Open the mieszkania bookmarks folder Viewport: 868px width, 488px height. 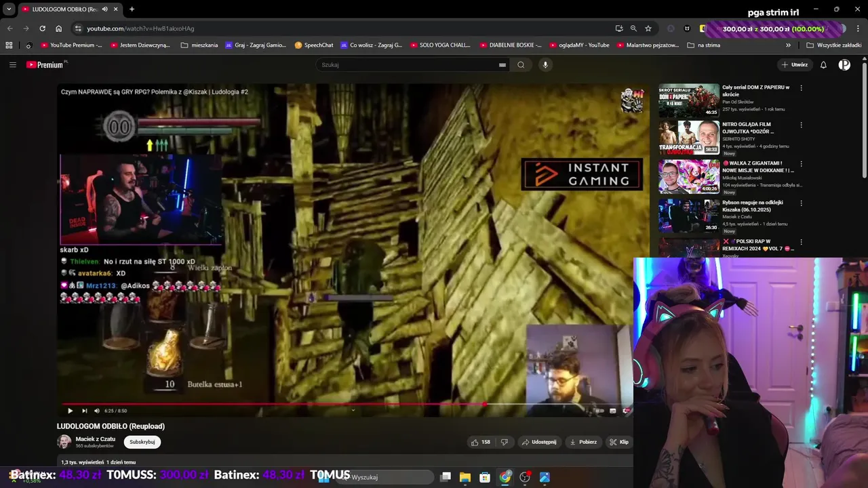click(x=199, y=45)
